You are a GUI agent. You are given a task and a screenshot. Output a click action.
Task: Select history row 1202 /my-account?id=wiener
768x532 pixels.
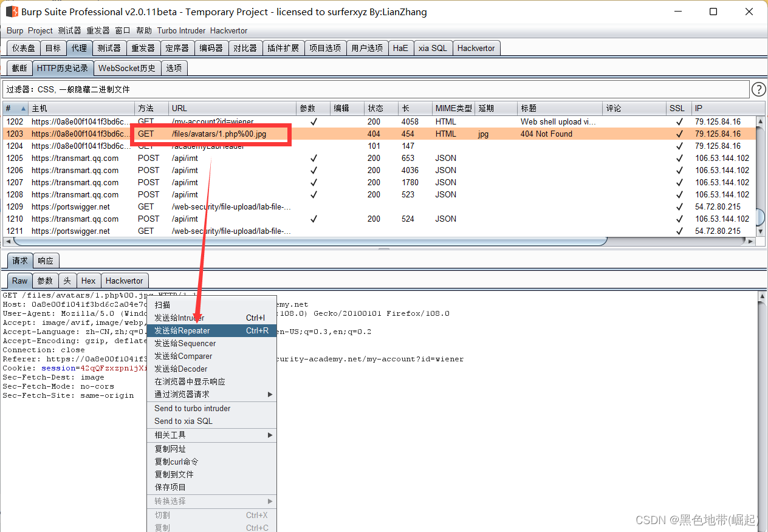tap(380, 121)
